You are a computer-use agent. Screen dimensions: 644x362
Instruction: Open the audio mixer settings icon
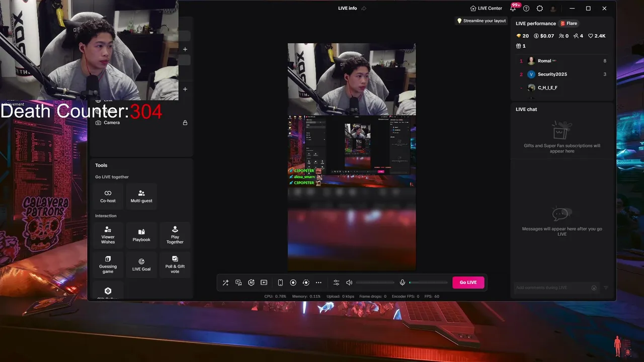[336, 283]
